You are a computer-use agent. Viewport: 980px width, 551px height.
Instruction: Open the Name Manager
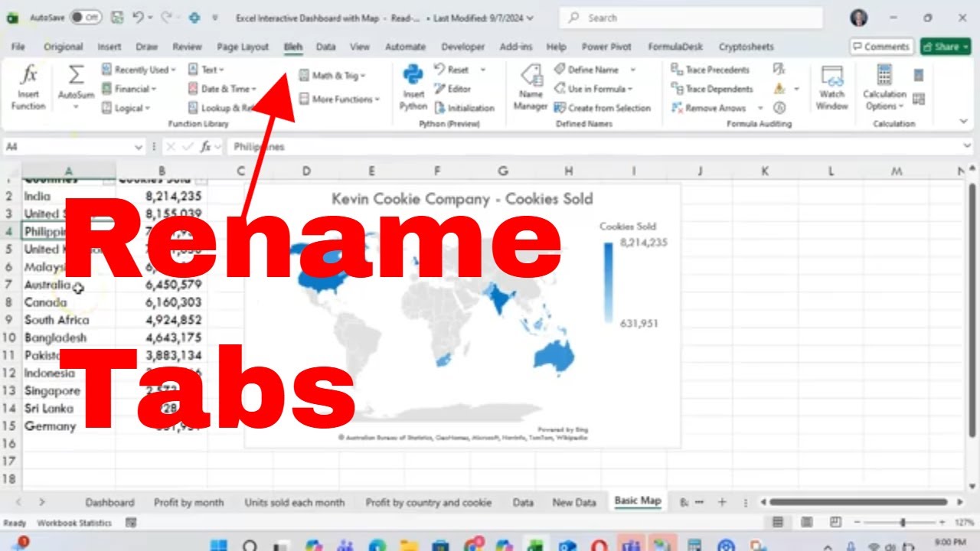coord(531,87)
